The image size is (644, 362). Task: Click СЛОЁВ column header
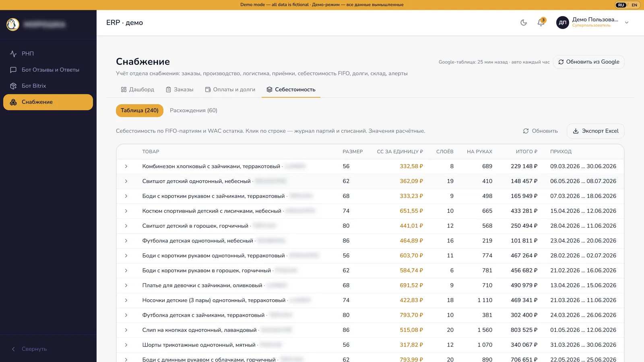click(x=445, y=152)
